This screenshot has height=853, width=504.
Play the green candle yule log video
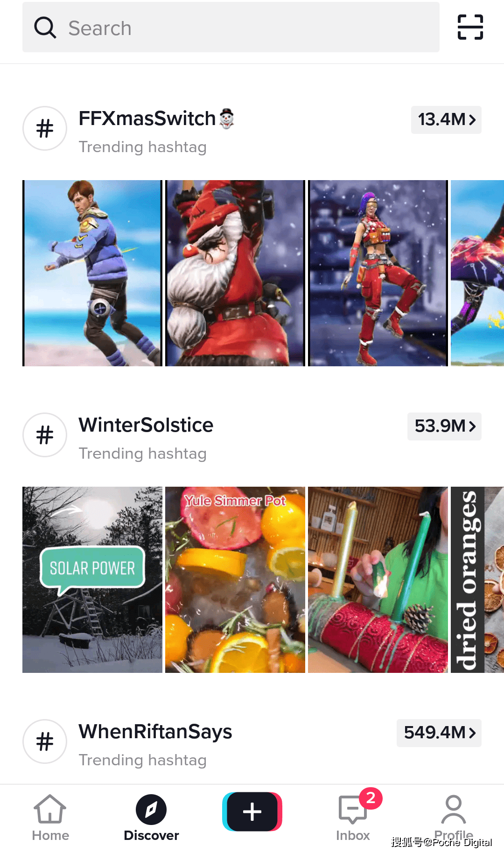378,580
